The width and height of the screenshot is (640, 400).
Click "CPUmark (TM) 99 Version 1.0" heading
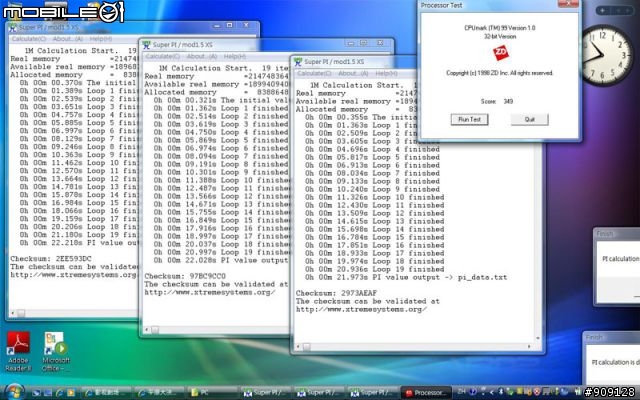tap(500, 28)
